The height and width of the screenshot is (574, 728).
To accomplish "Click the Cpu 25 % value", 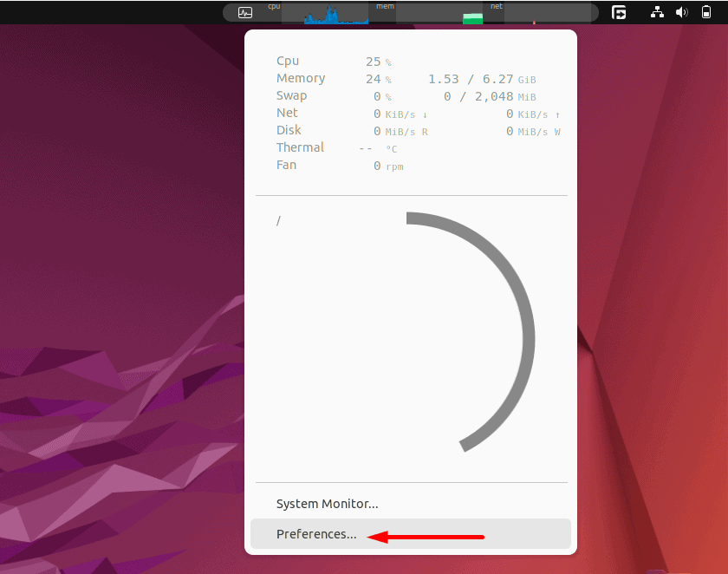I will click(379, 62).
